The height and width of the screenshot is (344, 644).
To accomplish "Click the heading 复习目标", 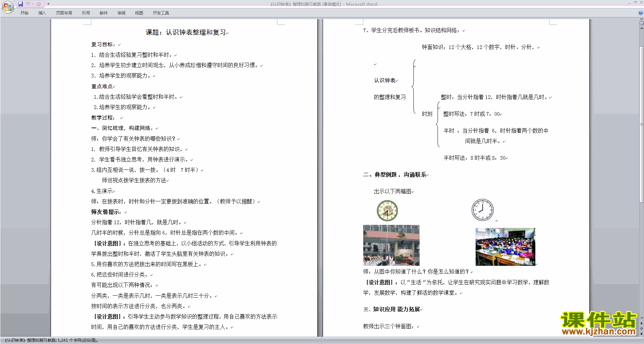I will point(103,45).
